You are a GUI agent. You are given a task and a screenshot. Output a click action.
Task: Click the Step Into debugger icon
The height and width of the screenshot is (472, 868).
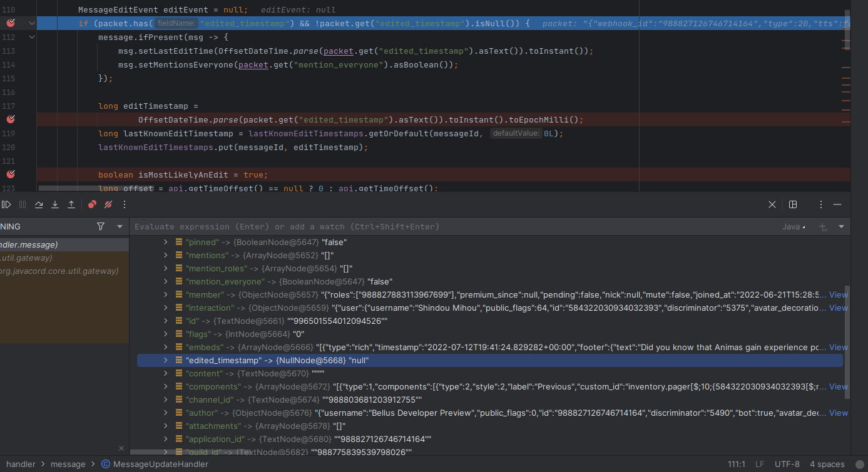coord(55,204)
